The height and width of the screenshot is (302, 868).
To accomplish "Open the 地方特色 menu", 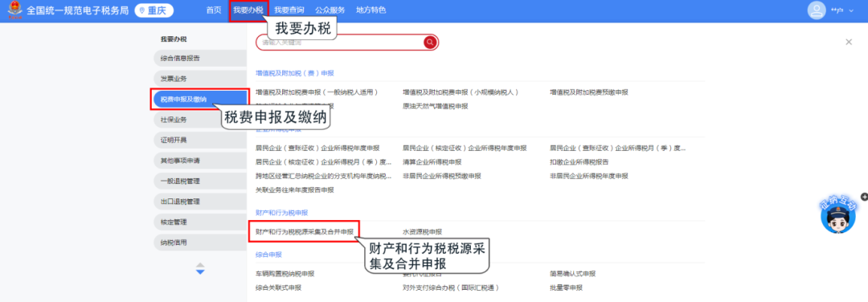I will pyautogui.click(x=371, y=10).
